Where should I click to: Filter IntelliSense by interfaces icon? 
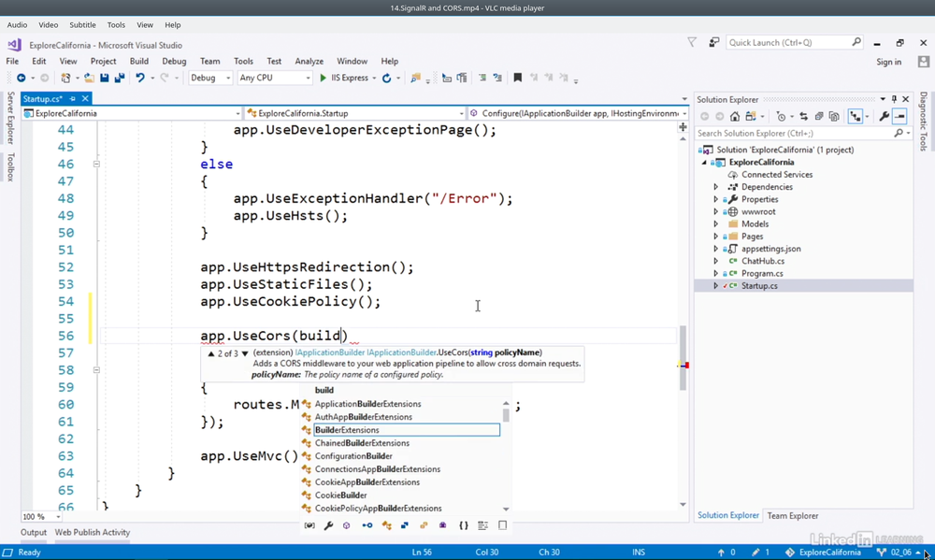(367, 525)
